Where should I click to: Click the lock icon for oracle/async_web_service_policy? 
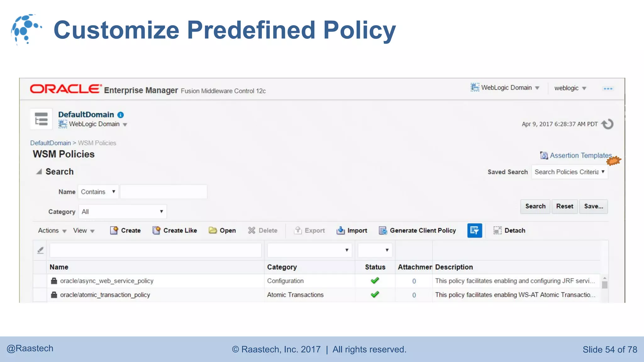(x=54, y=281)
